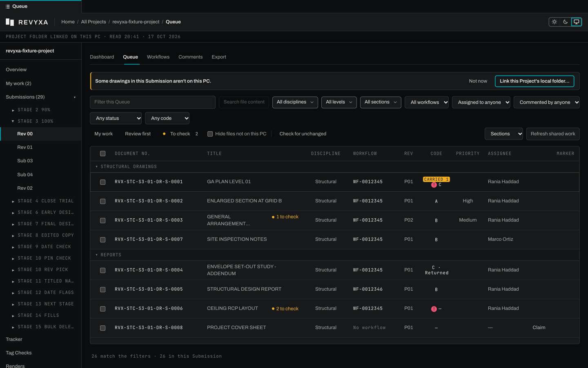Open the Any code dropdown
Image resolution: width=588 pixels, height=368 pixels.
(167, 118)
